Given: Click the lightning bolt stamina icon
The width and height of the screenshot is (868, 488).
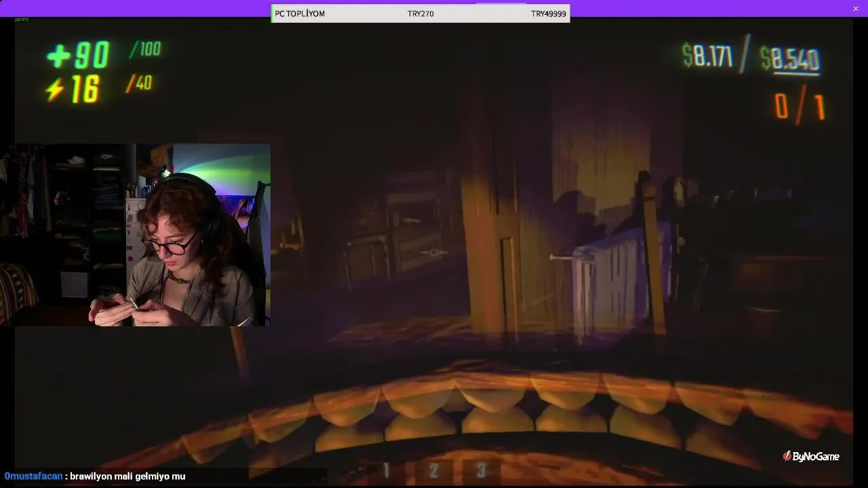Looking at the screenshot, I should point(56,89).
